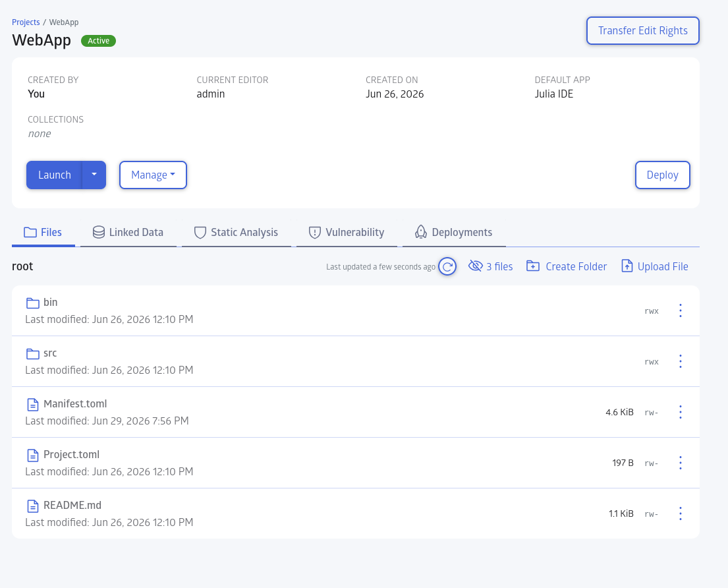The height and width of the screenshot is (588, 728).
Task: Open Project.toml three-dot menu
Action: pos(681,463)
